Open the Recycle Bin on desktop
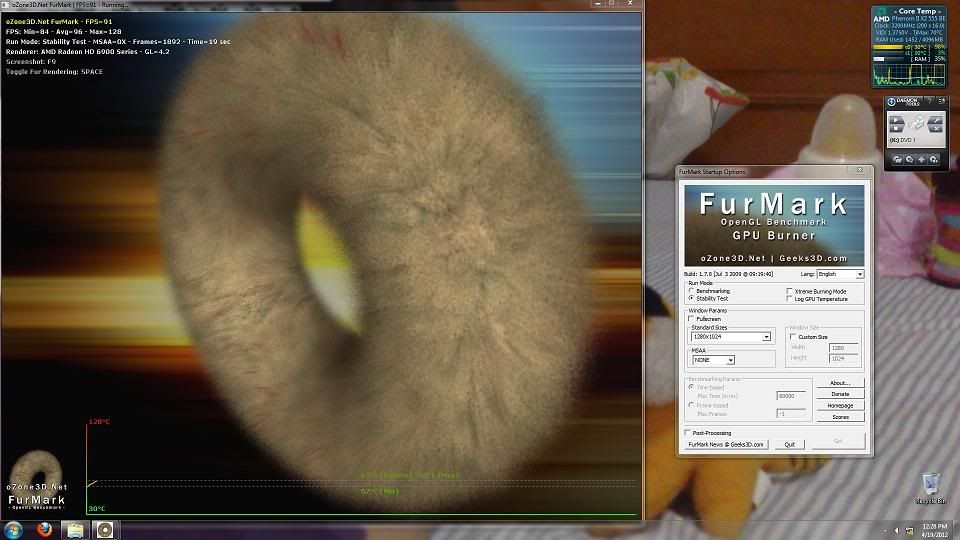960x540 pixels. 931,488
